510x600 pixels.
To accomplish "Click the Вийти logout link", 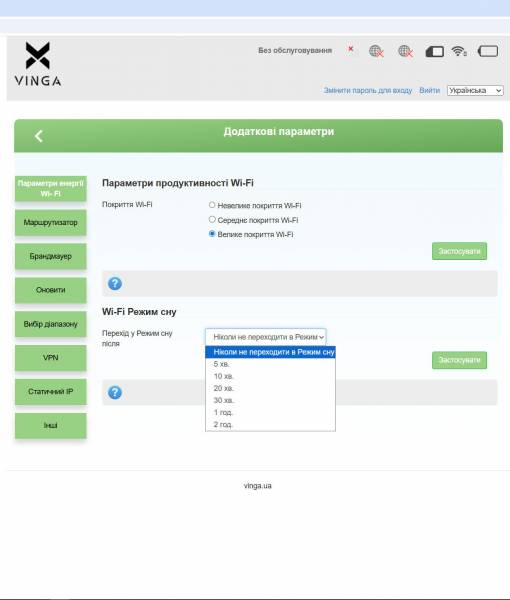I will pyautogui.click(x=429, y=90).
